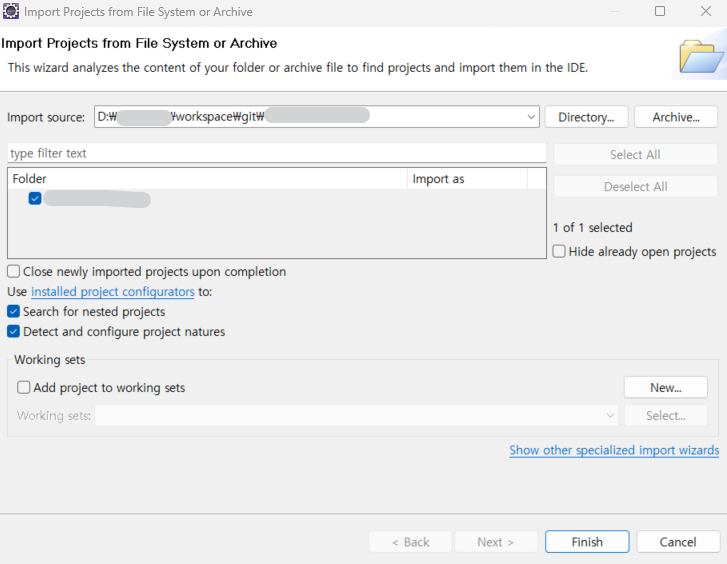Uncheck the project folder checkbox in list
727x564 pixels.
(35, 199)
